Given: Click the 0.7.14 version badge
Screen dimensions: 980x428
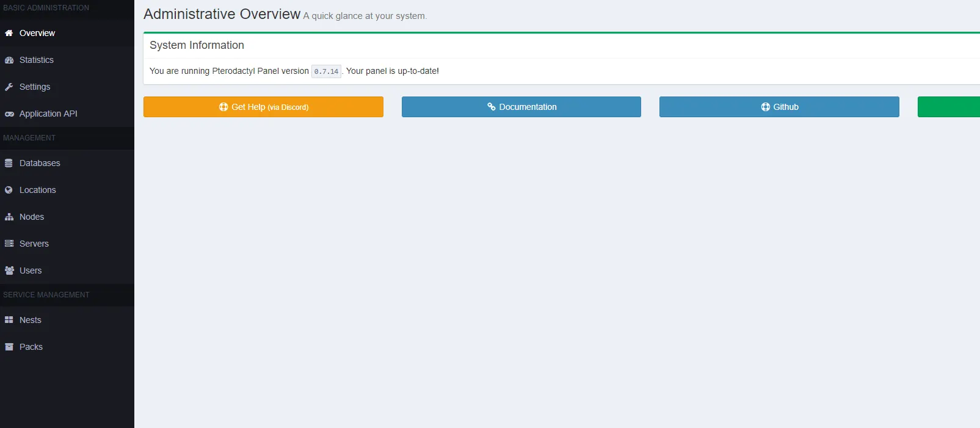Looking at the screenshot, I should coord(326,71).
